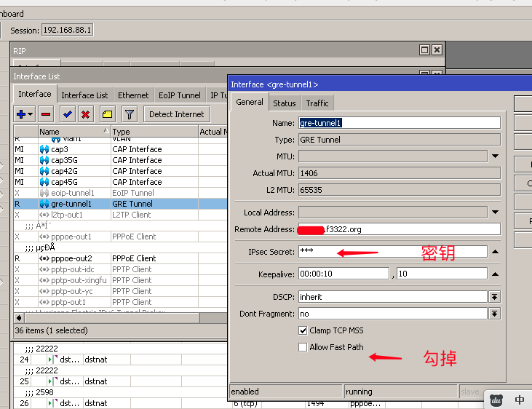Click the red X Disable button
The width and height of the screenshot is (532, 409).
point(85,114)
